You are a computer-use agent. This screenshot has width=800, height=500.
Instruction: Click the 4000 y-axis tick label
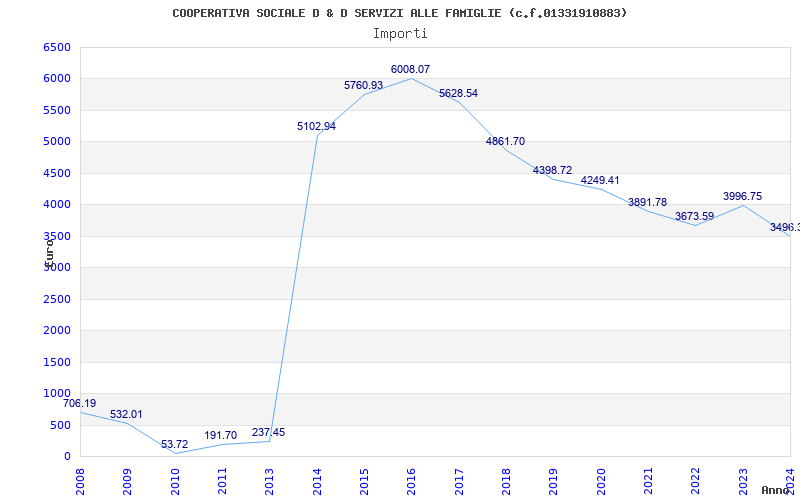(x=57, y=205)
